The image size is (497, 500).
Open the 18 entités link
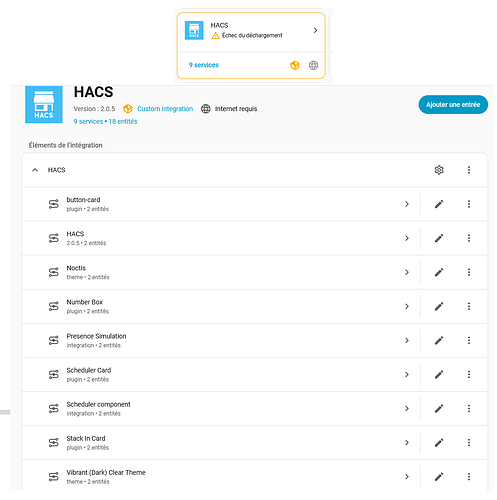[x=123, y=121]
